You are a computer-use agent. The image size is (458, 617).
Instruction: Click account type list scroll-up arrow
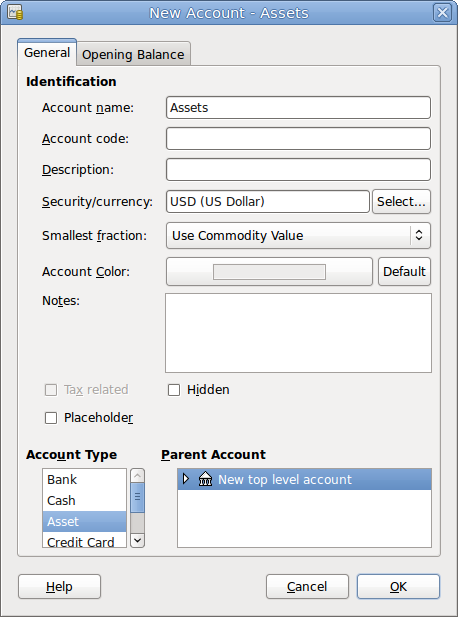(x=137, y=476)
